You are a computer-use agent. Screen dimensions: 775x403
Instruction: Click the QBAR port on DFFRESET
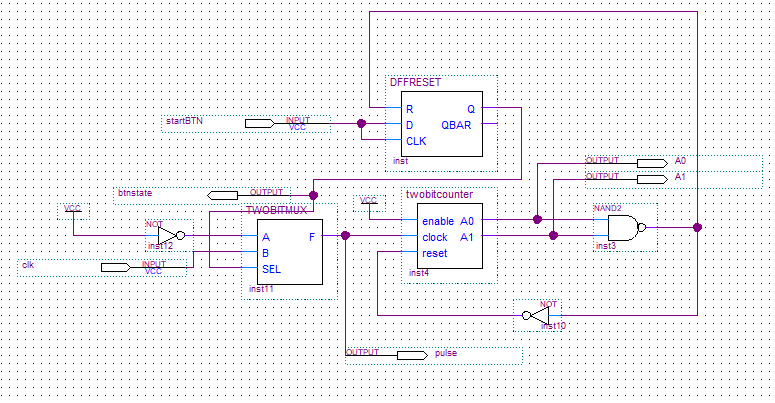click(457, 125)
